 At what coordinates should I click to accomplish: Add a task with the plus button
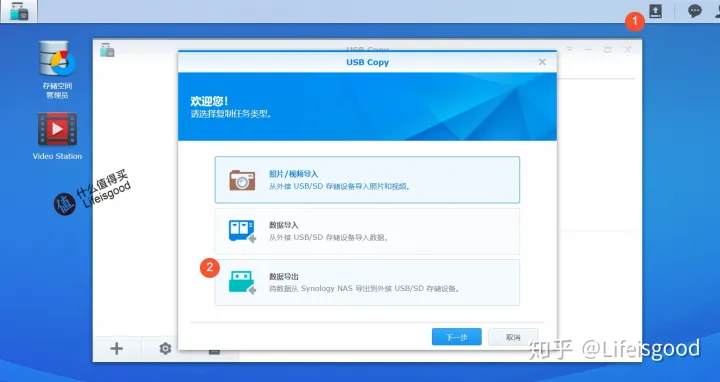[x=117, y=348]
